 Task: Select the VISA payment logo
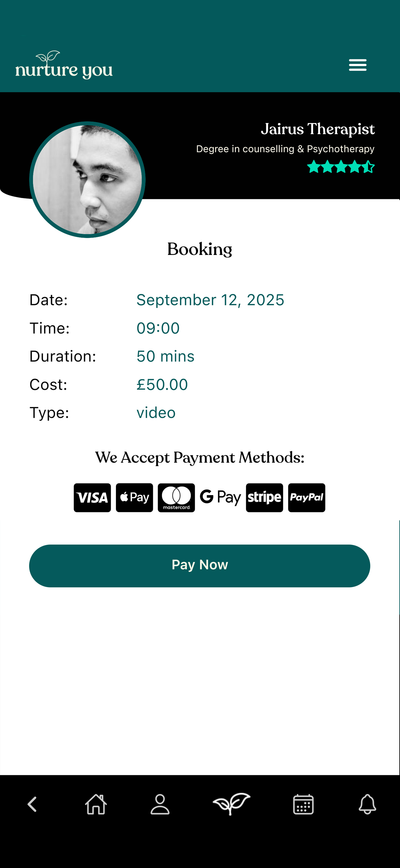click(x=92, y=498)
